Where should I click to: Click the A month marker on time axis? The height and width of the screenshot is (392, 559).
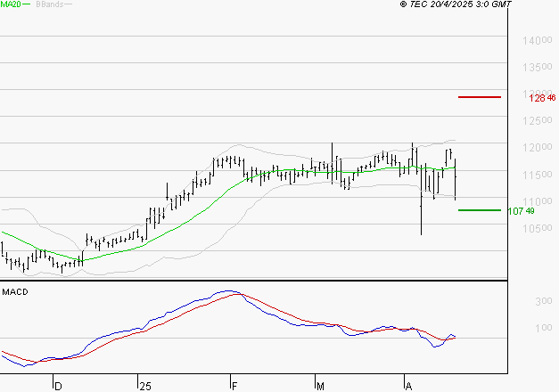[407, 386]
